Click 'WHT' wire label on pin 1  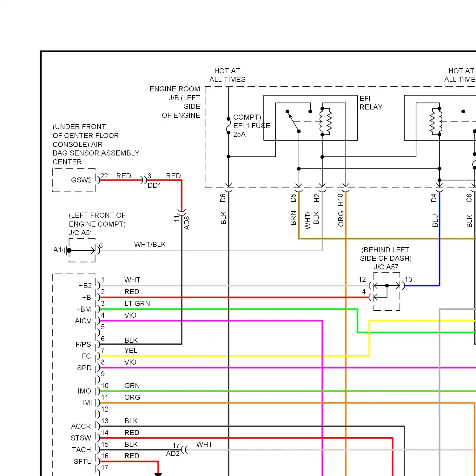132,280
